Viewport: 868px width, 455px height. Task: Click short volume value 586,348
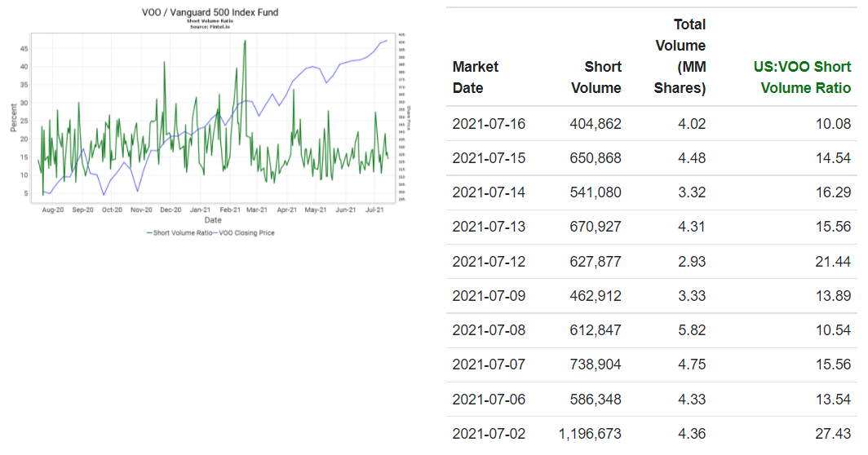tap(596, 399)
